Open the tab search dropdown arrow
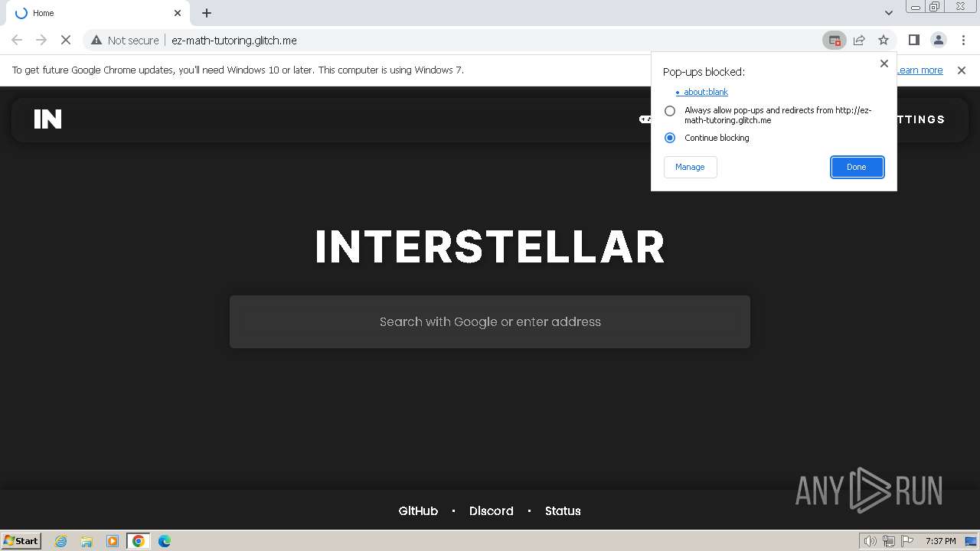This screenshot has width=980, height=551. 888,13
